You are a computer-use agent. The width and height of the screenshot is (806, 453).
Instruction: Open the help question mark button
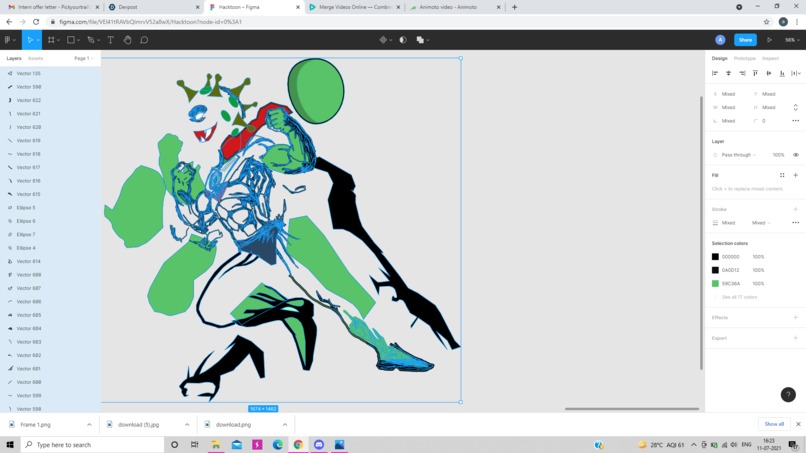788,394
